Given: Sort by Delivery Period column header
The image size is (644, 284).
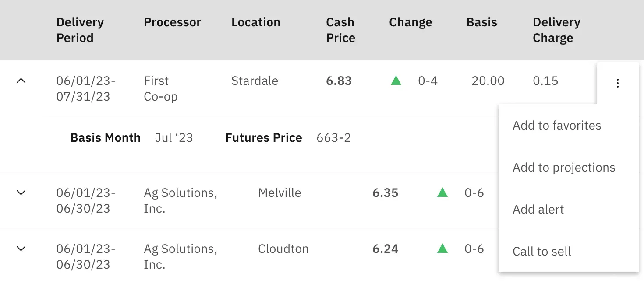Looking at the screenshot, I should (80, 30).
